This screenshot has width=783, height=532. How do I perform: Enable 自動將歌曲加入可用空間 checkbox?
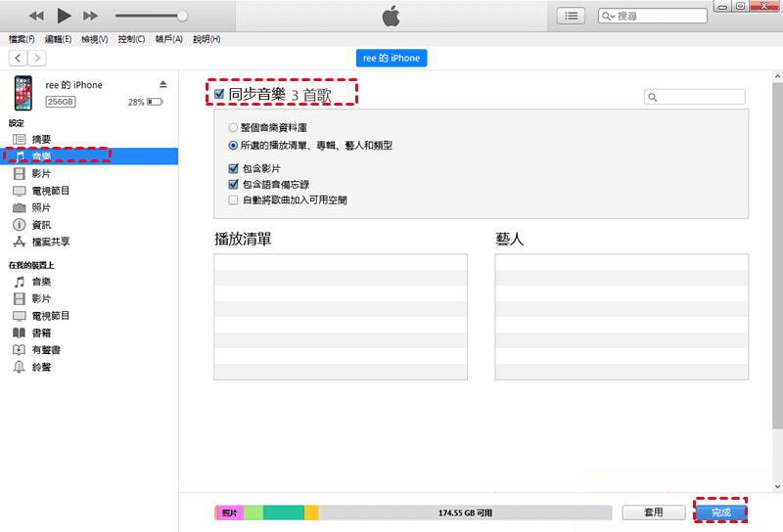[x=233, y=199]
